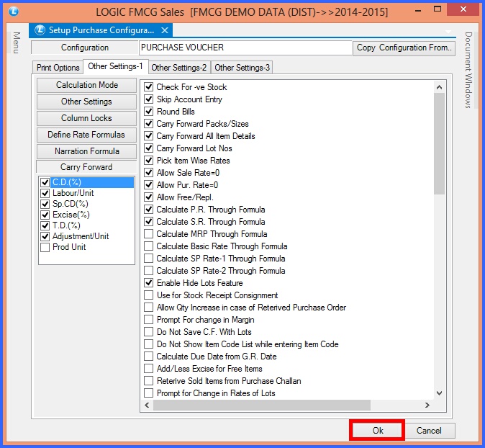Toggle Adjustment/Unit checkbox
The width and height of the screenshot is (485, 448).
click(x=45, y=236)
